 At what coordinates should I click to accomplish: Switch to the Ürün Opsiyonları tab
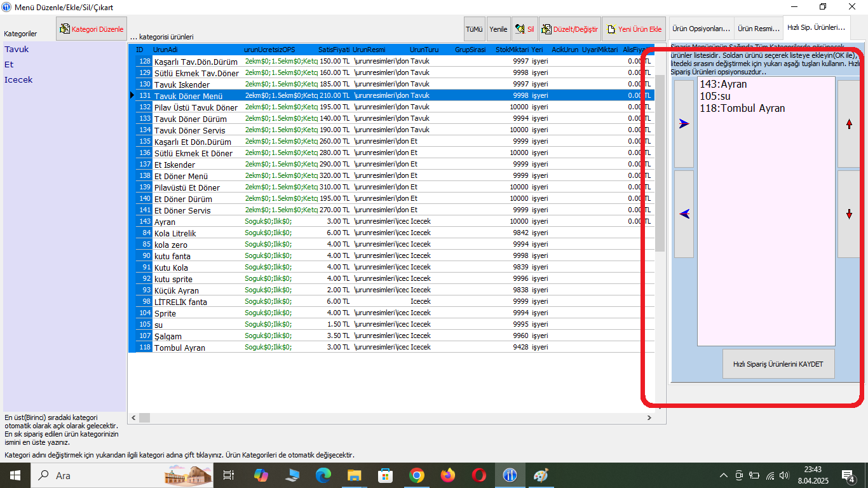(x=702, y=29)
